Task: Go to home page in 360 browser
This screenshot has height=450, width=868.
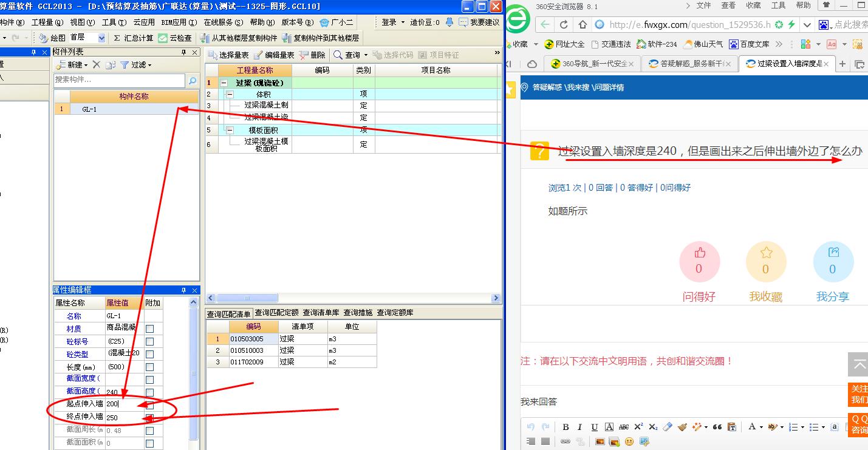Action: 583,25
